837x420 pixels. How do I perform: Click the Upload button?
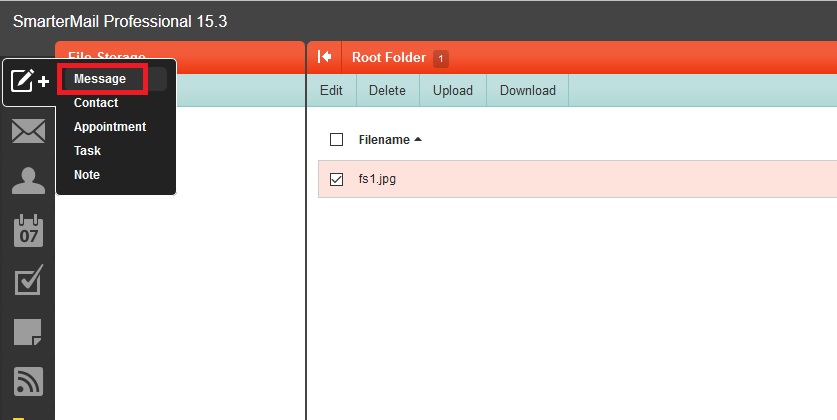tap(452, 90)
